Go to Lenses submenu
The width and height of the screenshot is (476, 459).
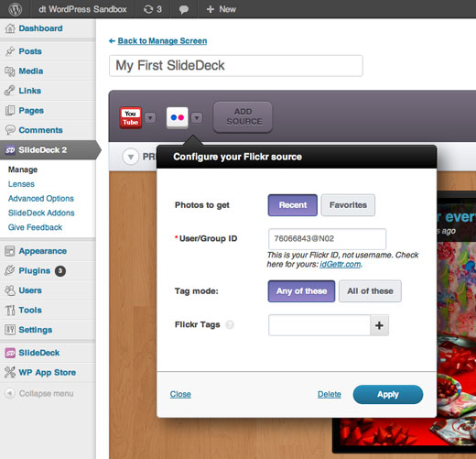tap(21, 184)
